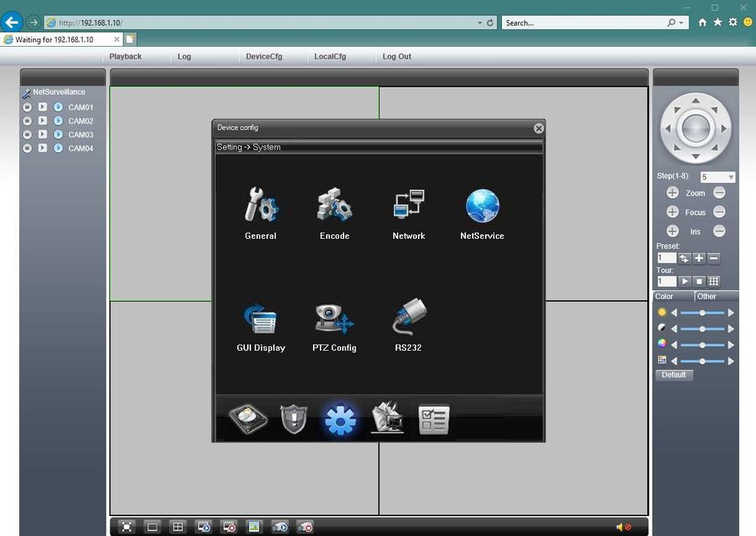756x536 pixels.
Task: Click the CAM01 main stream play icon
Action: tap(43, 106)
